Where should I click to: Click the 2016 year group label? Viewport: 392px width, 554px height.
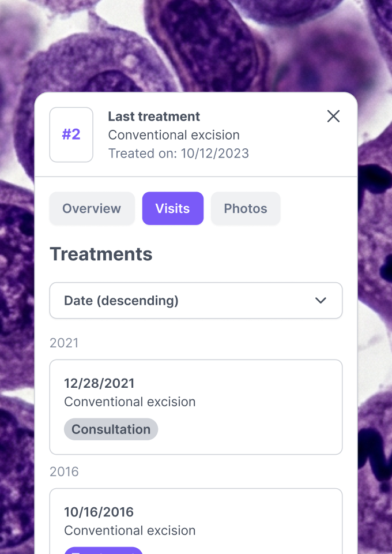(64, 471)
